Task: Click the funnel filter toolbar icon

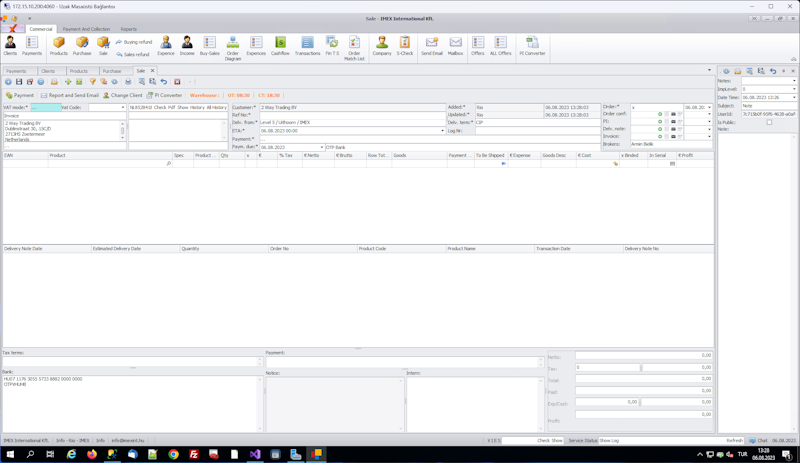Action: click(x=92, y=82)
